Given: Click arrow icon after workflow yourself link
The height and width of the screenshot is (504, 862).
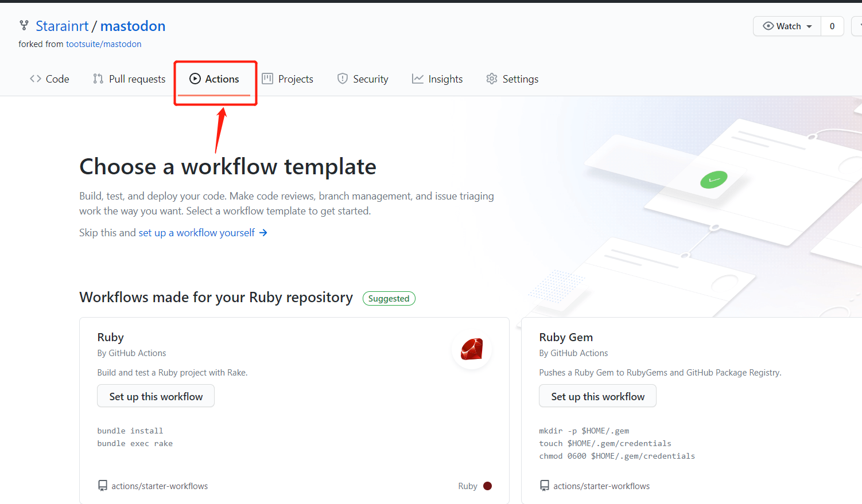Looking at the screenshot, I should point(263,233).
